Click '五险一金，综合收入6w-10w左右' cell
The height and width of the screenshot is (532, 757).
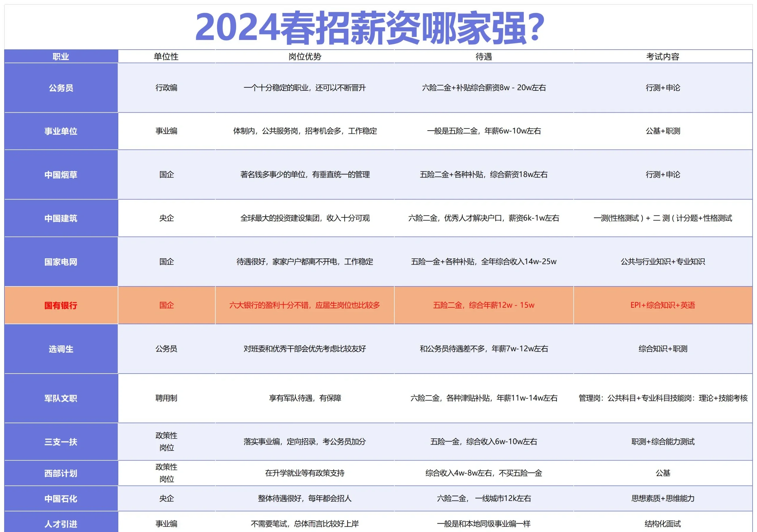[484, 442]
